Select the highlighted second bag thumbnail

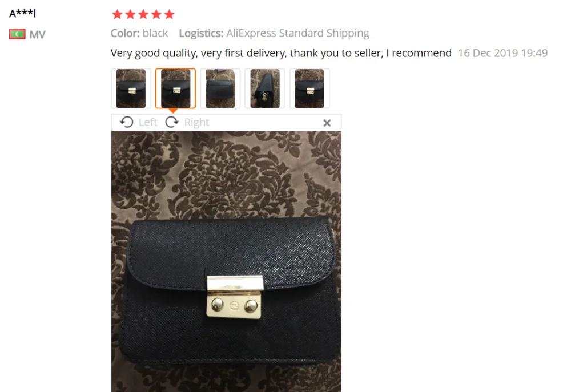click(x=175, y=88)
